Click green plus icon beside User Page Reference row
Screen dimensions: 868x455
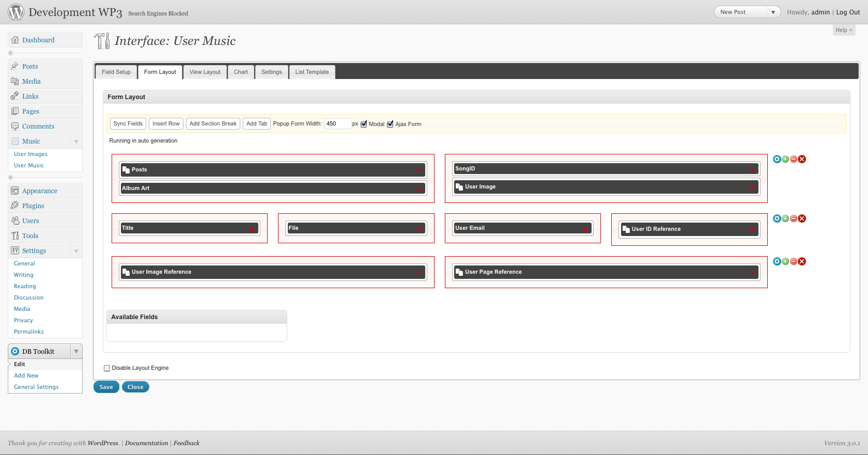785,261
